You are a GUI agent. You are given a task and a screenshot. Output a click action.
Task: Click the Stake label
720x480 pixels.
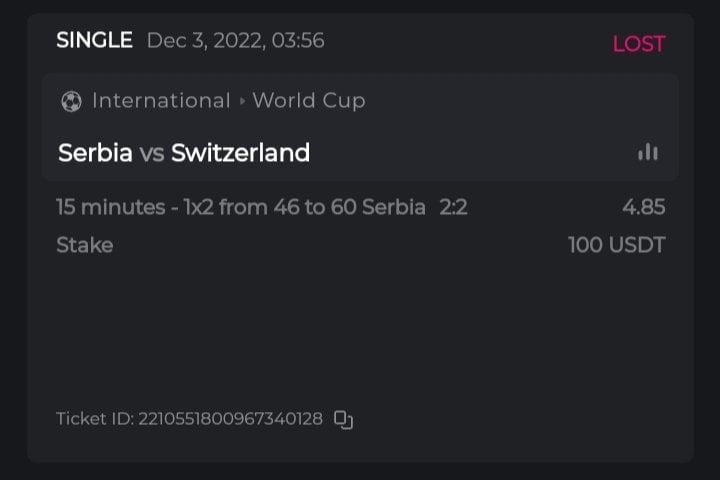point(84,245)
